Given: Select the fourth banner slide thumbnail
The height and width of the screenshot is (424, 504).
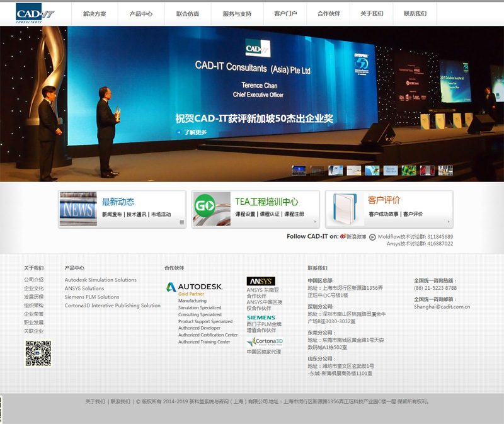Looking at the screenshot, I should (x=354, y=170).
